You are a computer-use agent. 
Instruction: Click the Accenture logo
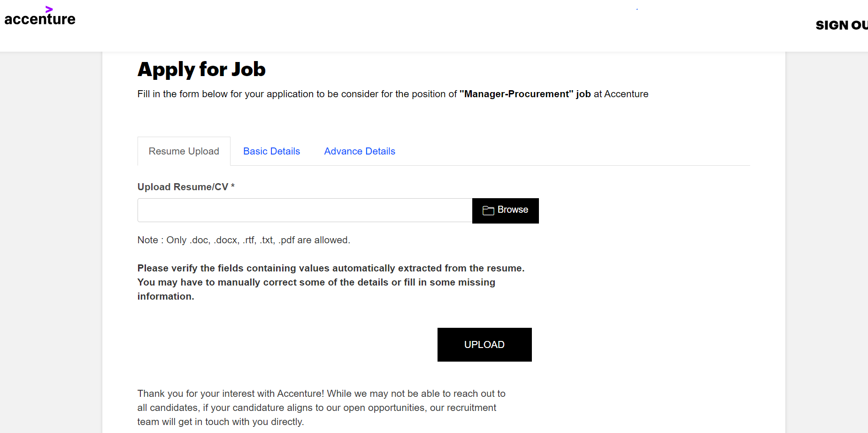pyautogui.click(x=40, y=18)
